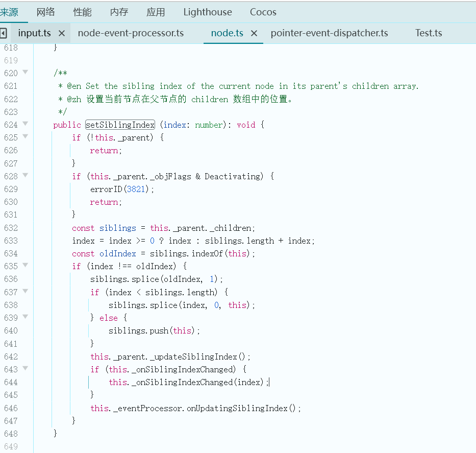Set breakpoint on line number 638
This screenshot has height=453, width=476.
(11, 305)
